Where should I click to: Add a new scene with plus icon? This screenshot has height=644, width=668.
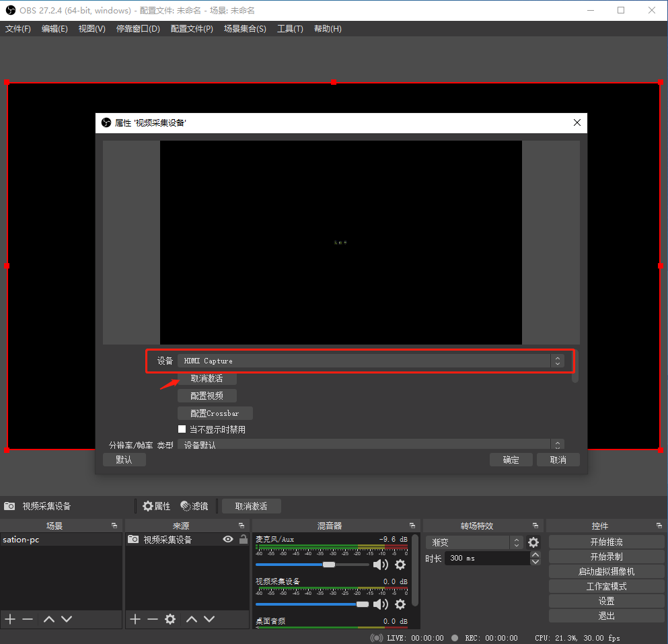[x=10, y=619]
